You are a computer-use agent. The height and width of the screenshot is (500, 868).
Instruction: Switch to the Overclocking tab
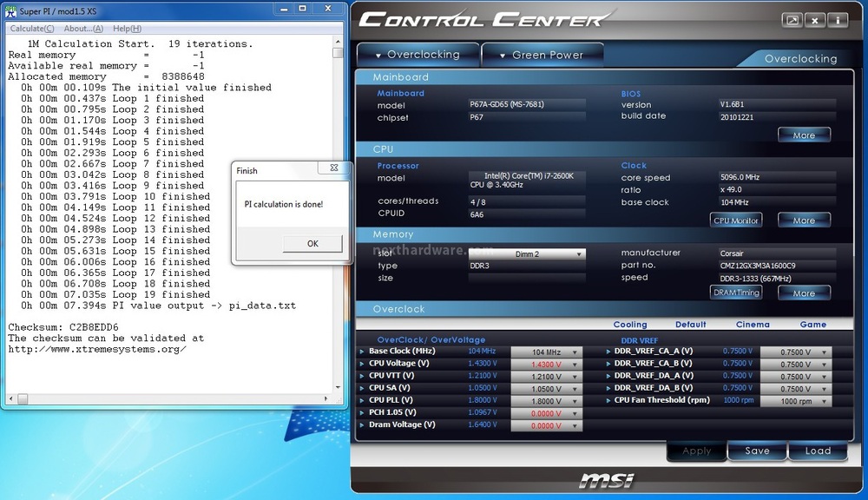point(418,55)
